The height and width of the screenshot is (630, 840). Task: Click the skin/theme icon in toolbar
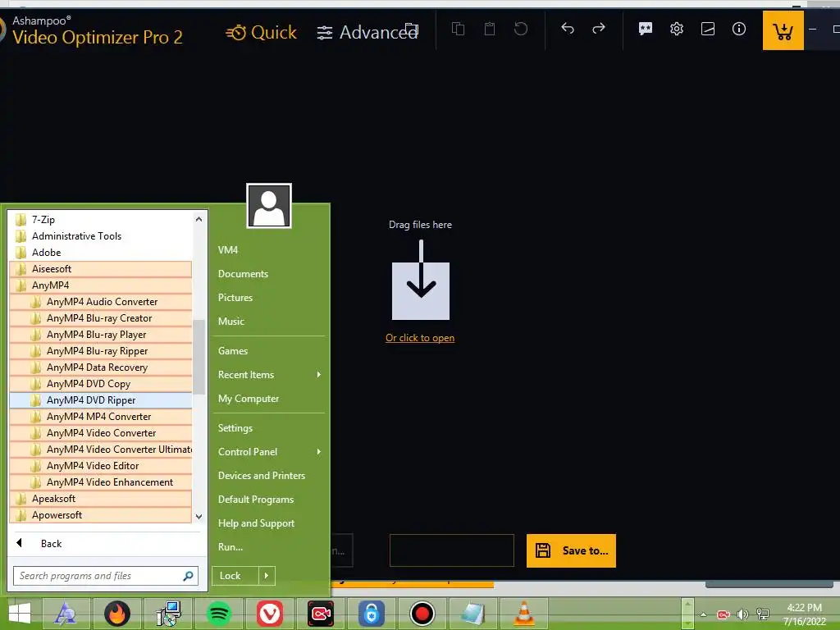tap(708, 29)
